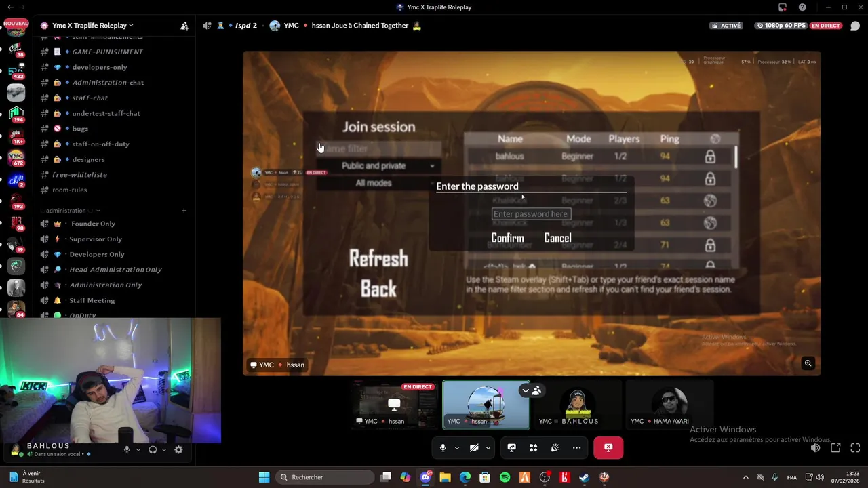868x488 pixels.
Task: Show hidden system tray icons
Action: (x=745, y=477)
